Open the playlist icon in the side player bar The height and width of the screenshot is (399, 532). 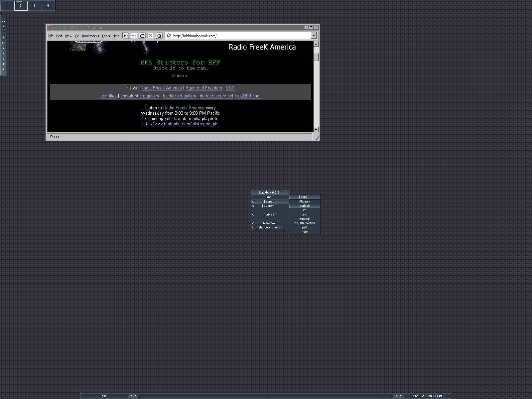(x=4, y=53)
